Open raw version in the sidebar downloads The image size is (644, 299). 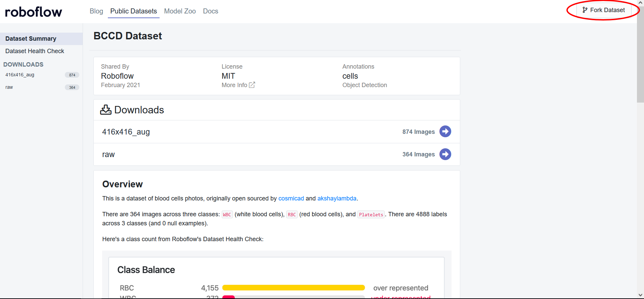[9, 87]
